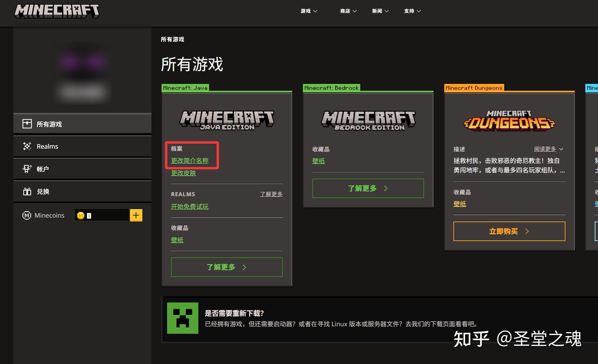
Task: Click the Minecraft Java Edition logo
Action: point(227,120)
